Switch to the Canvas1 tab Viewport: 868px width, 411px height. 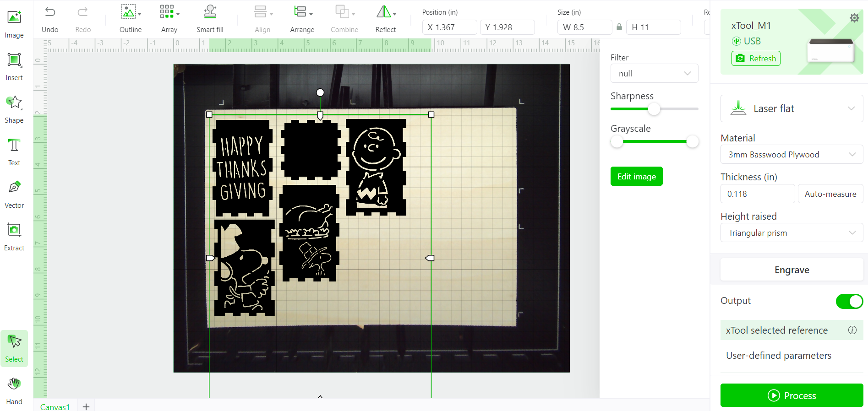tap(55, 406)
